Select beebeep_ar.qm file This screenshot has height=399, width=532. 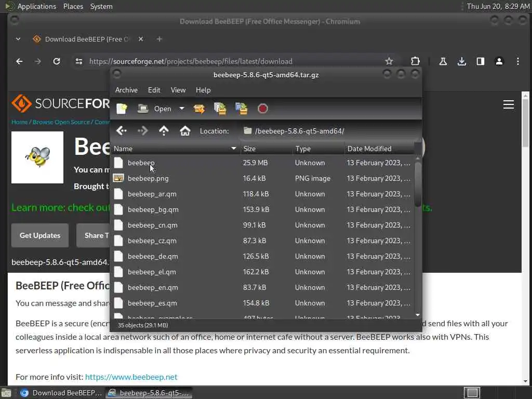pos(262,194)
